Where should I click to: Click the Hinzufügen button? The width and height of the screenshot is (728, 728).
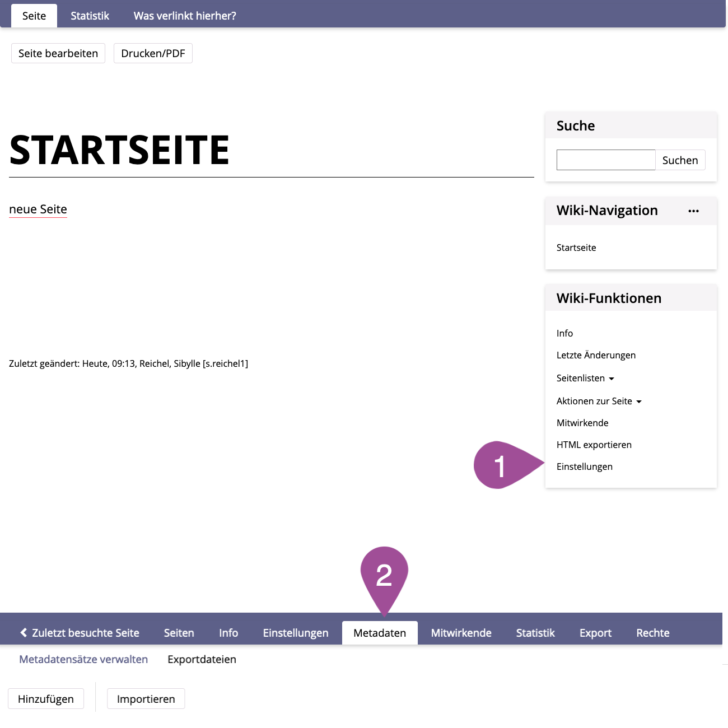pyautogui.click(x=46, y=699)
